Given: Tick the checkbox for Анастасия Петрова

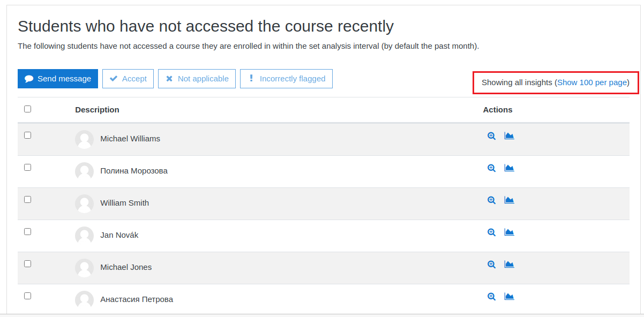Looking at the screenshot, I should pyautogui.click(x=28, y=296).
